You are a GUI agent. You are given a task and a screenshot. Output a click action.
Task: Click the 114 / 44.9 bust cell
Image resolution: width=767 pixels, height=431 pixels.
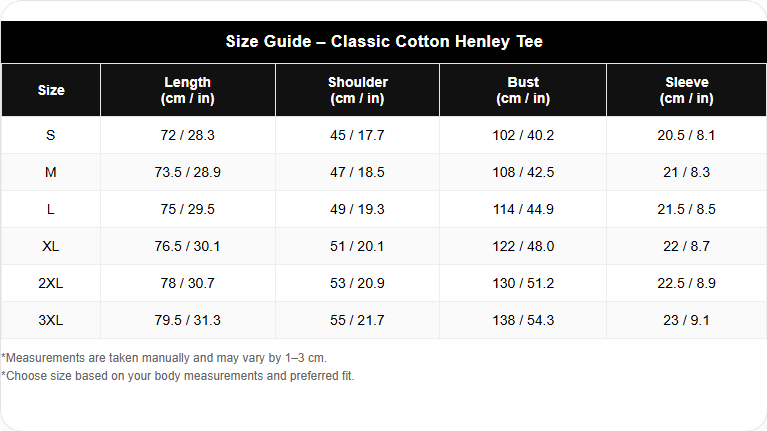(523, 209)
